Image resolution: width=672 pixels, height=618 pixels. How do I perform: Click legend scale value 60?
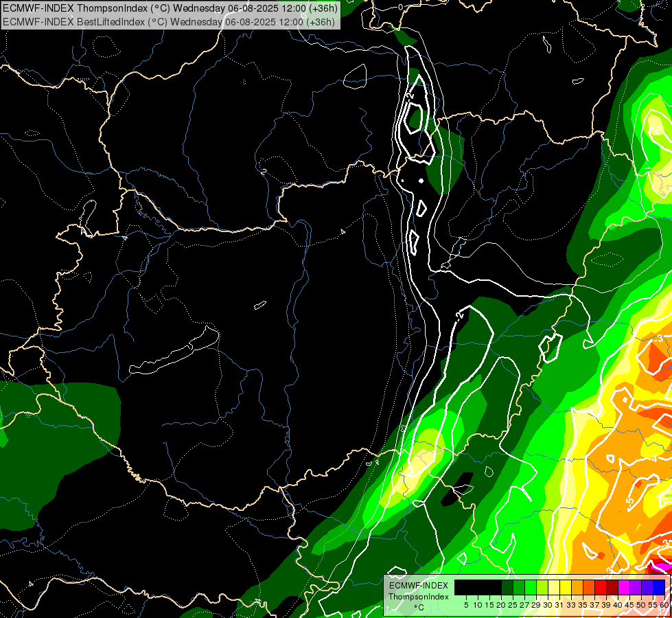[x=664, y=605]
